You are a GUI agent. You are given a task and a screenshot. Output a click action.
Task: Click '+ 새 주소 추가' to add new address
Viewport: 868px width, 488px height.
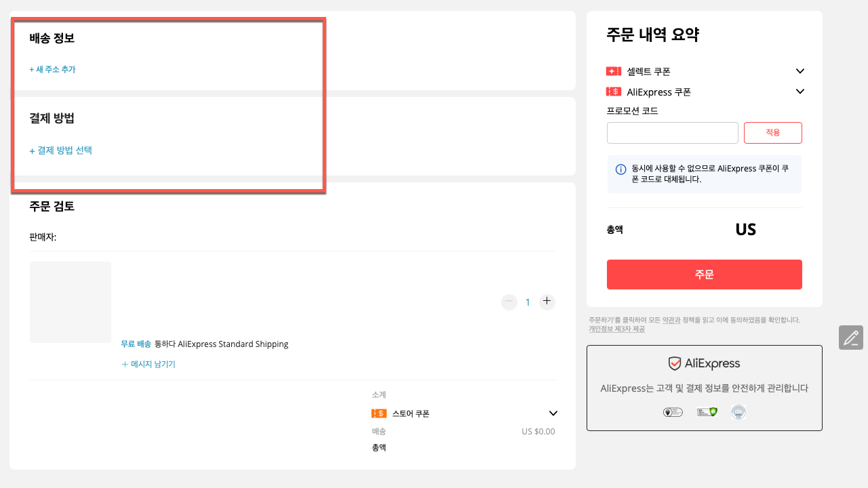click(x=52, y=69)
